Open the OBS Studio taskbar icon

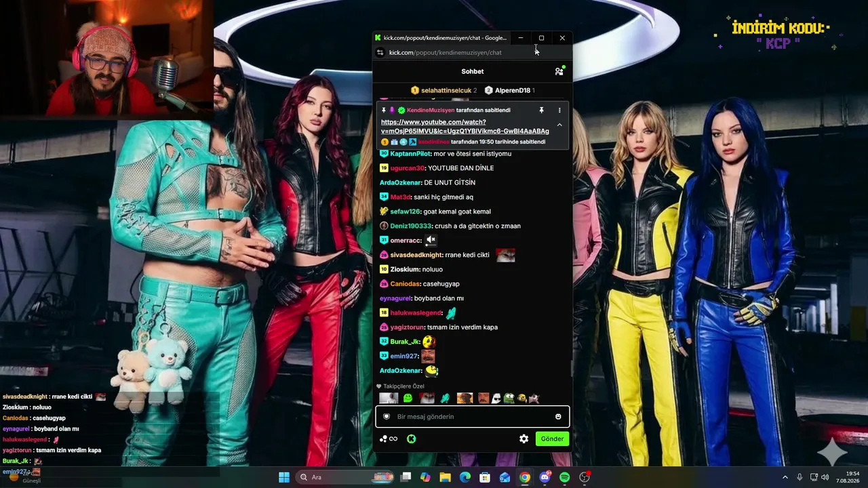point(585,477)
